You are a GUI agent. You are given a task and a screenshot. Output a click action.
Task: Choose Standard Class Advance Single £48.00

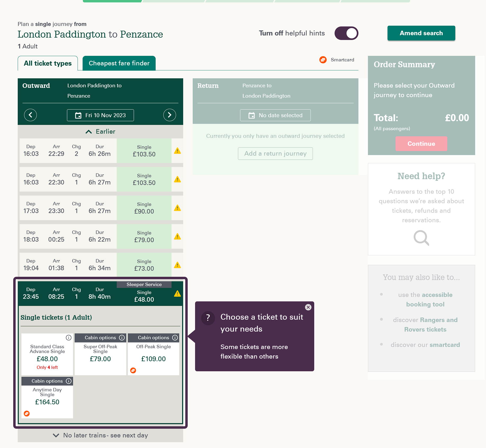pos(47,354)
